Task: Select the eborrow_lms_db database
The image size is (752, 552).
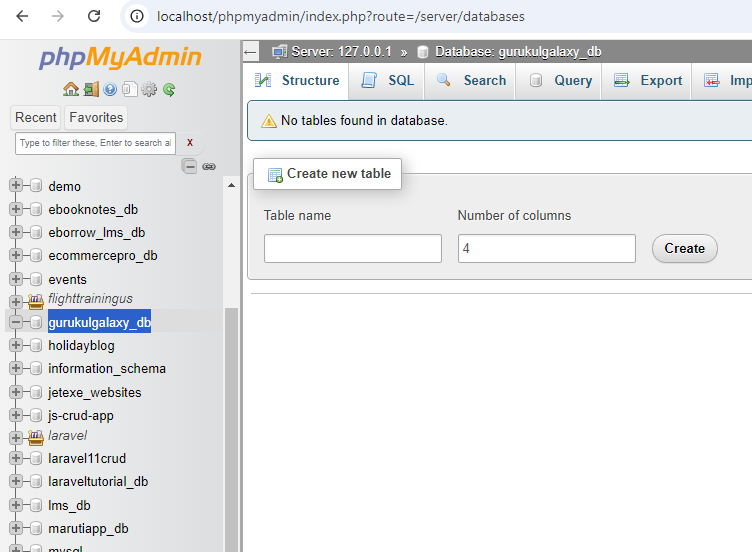Action: 96,233
